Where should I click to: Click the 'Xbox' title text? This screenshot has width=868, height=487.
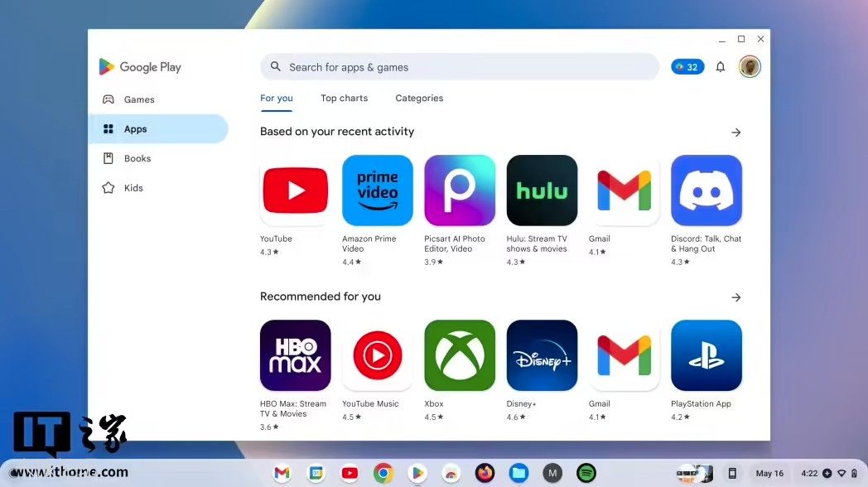(434, 403)
